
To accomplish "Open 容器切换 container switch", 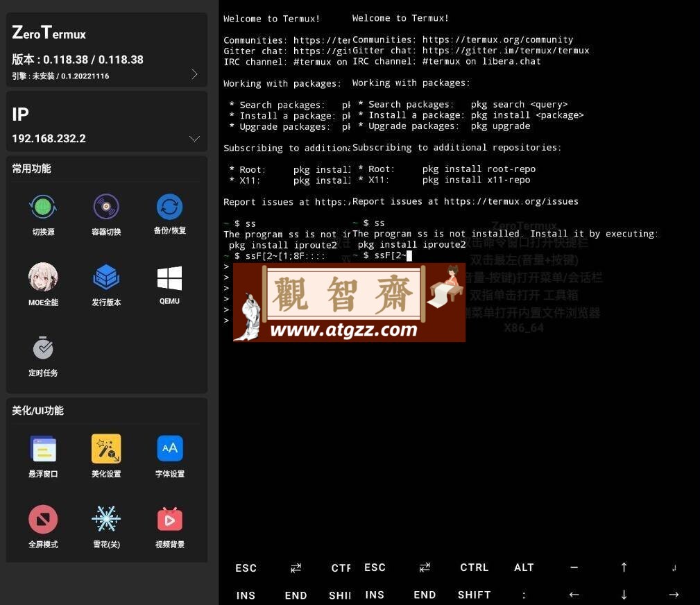I will tap(106, 215).
